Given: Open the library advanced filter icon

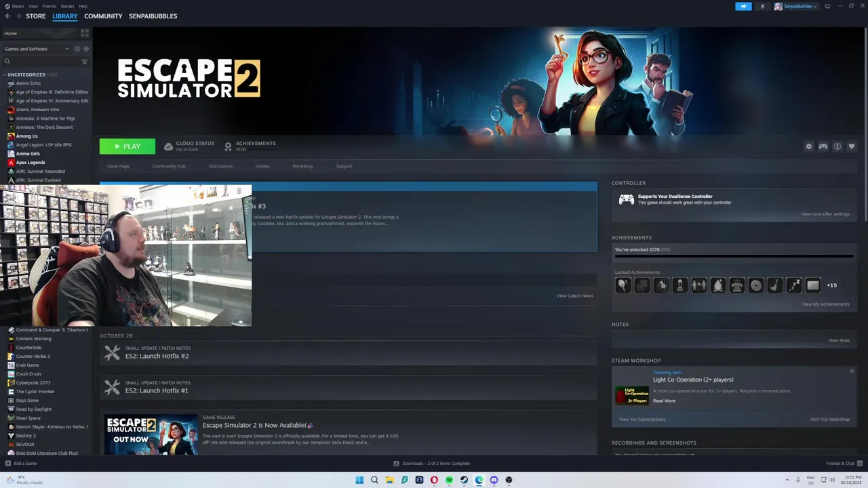Looking at the screenshot, I should click(85, 62).
